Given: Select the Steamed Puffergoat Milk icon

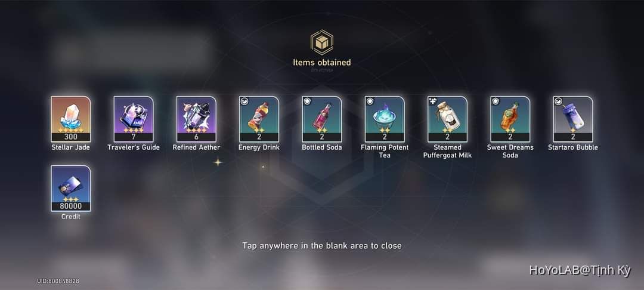Looking at the screenshot, I should [448, 119].
